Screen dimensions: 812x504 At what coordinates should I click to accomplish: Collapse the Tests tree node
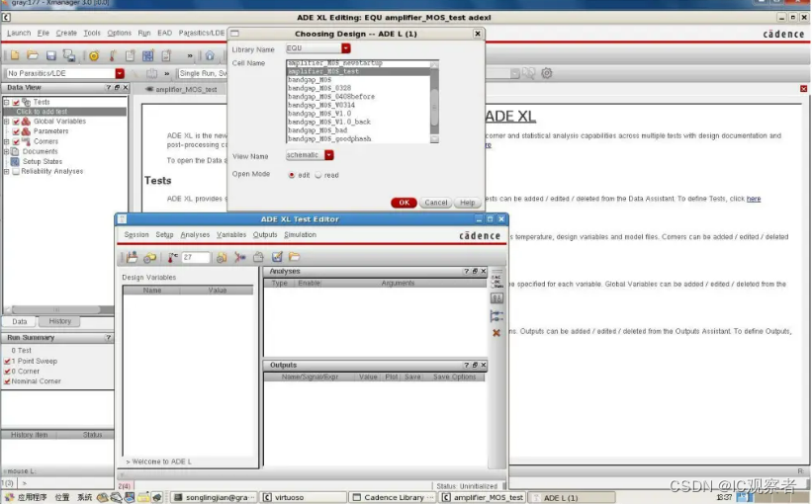(6, 103)
